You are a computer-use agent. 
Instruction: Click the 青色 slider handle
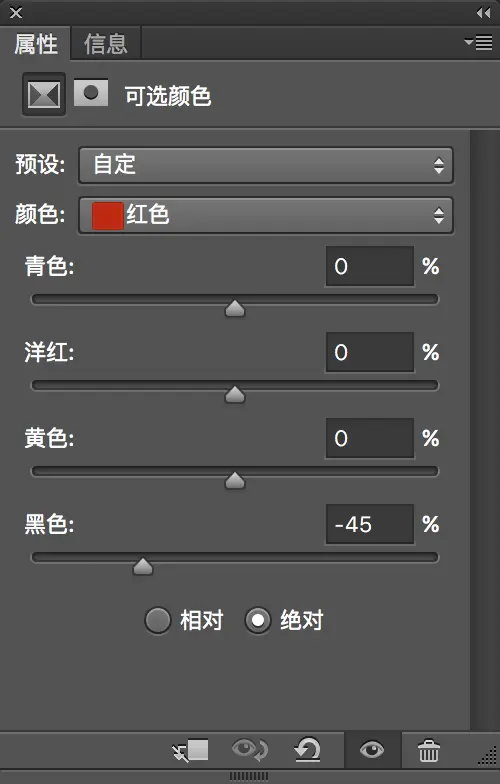235,308
